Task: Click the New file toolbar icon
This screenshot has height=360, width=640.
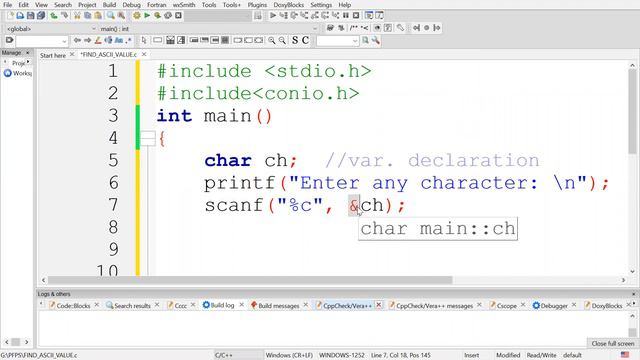Action: [x=10, y=16]
